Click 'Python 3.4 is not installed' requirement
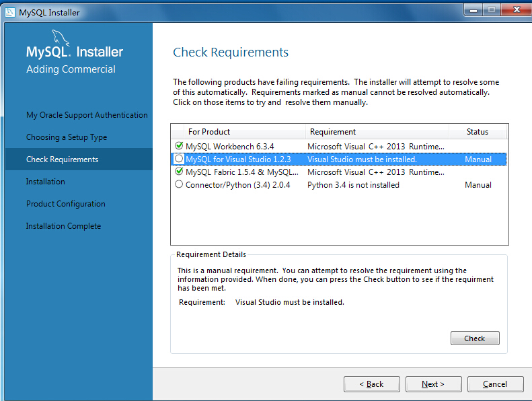This screenshot has height=401, width=532. 353,185
